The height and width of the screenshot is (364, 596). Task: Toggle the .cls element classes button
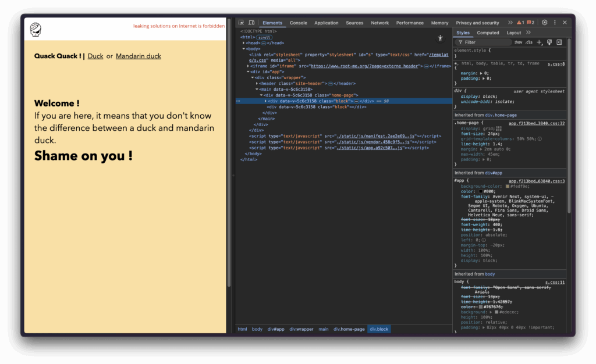(x=528, y=42)
